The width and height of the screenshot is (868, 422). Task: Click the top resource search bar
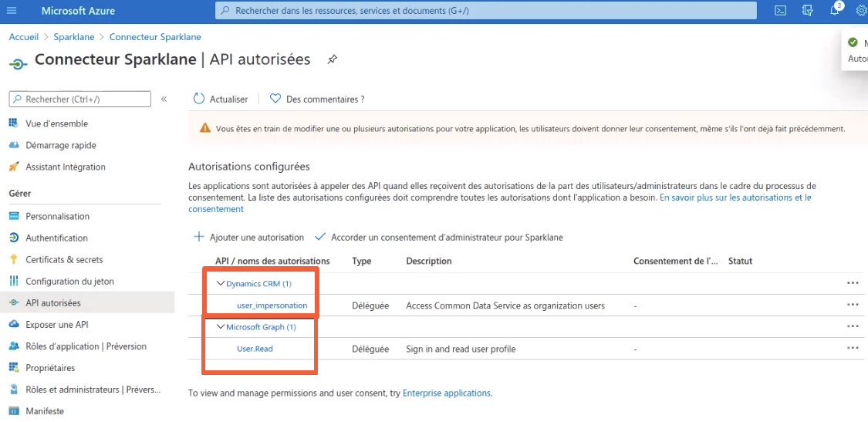(x=486, y=11)
